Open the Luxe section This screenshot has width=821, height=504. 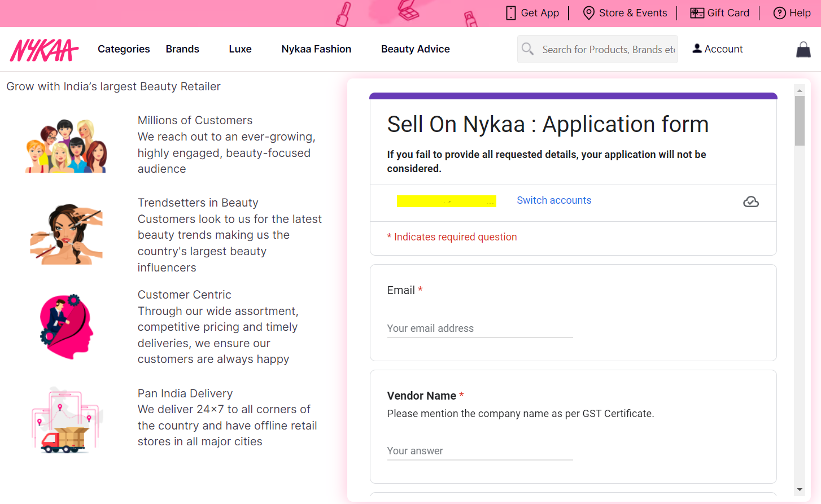pyautogui.click(x=240, y=49)
